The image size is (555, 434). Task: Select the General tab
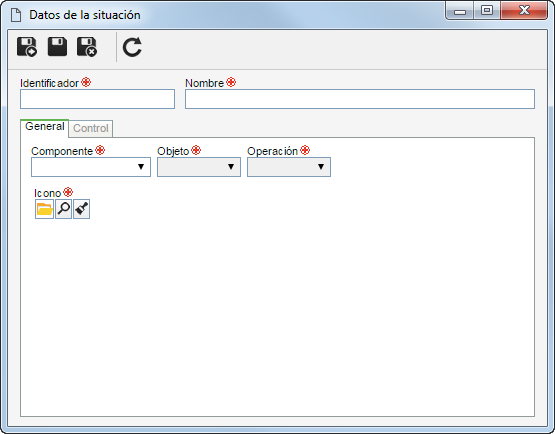coord(45,126)
